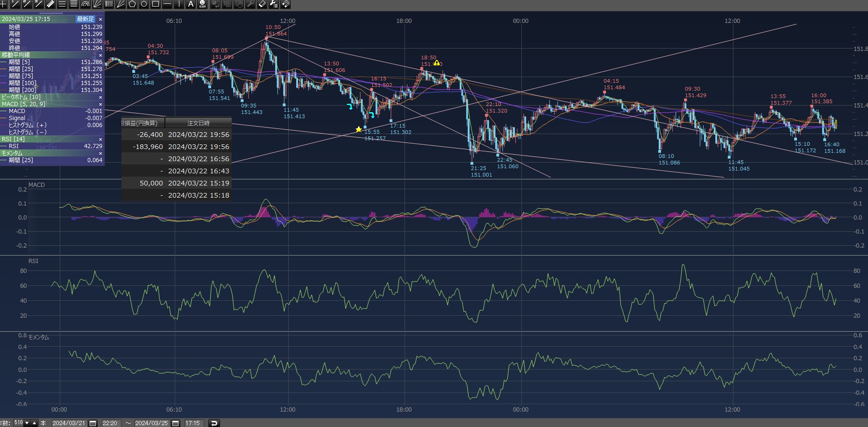Viewport: 868px width, 427px height.
Task: Select the crosshair cursor tool
Action: point(4,4)
